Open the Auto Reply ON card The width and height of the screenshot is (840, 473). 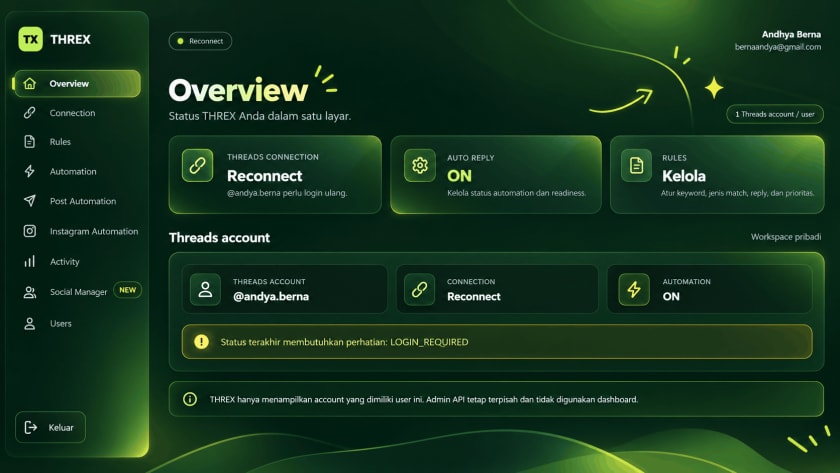[496, 175]
